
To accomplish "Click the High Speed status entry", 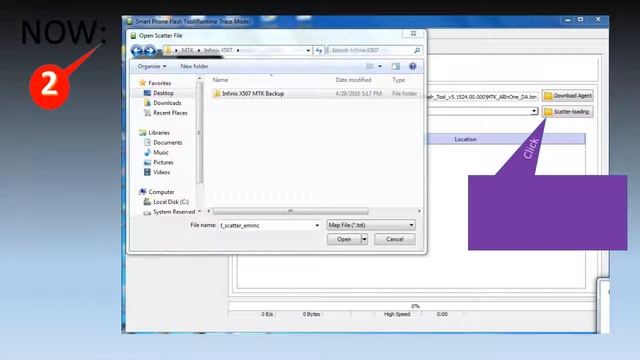I will coord(397,314).
